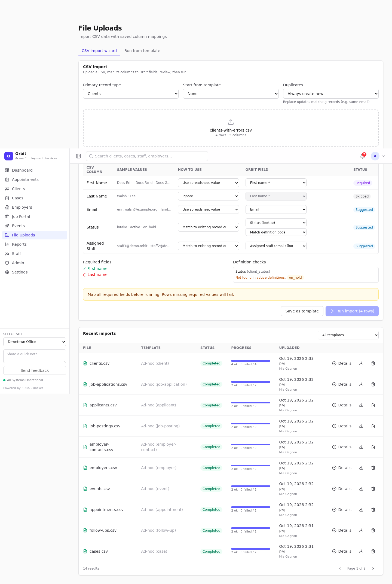392x584 pixels.
Task: Open the All templates filter dropdown
Action: [348, 335]
